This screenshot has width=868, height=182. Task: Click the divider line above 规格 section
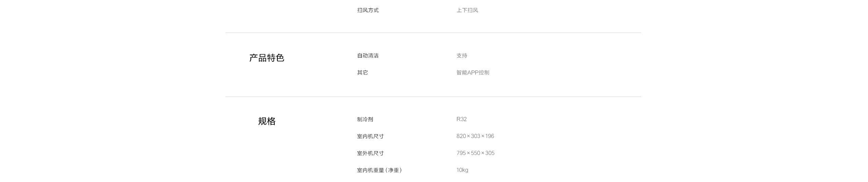pos(433,97)
